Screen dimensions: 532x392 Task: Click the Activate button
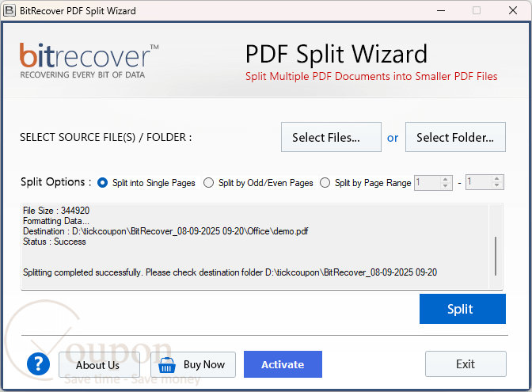(x=283, y=364)
